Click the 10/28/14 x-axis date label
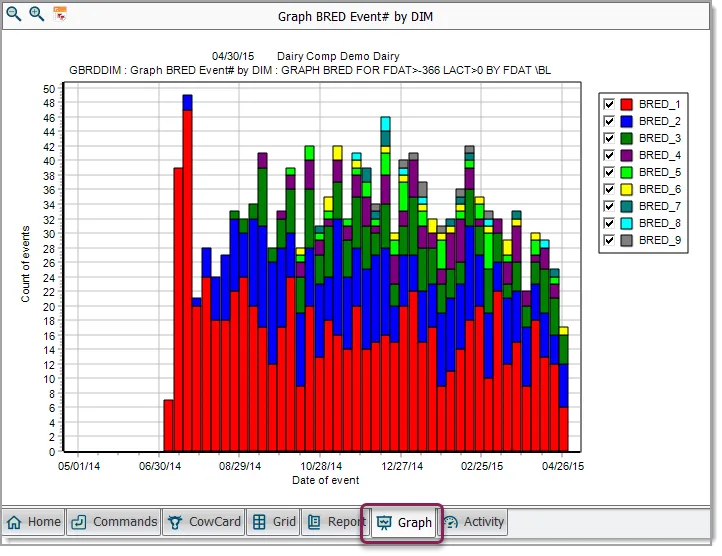This screenshot has width=722, height=556. tap(321, 466)
